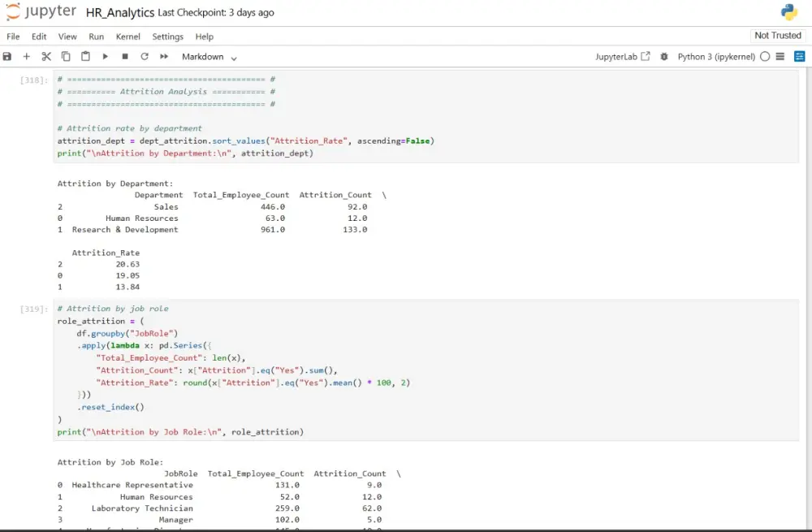Cut the selected cell with scissors icon
This screenshot has width=812, height=532.
(x=45, y=56)
